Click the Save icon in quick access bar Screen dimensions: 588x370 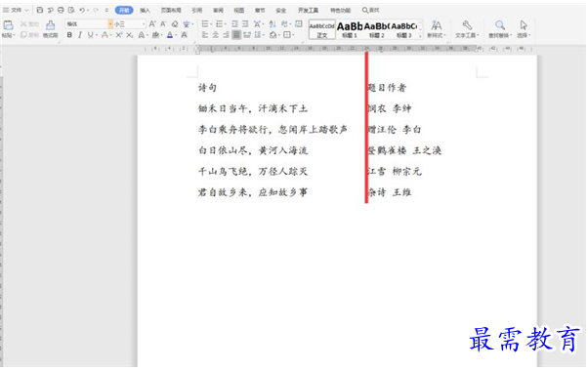click(x=40, y=10)
